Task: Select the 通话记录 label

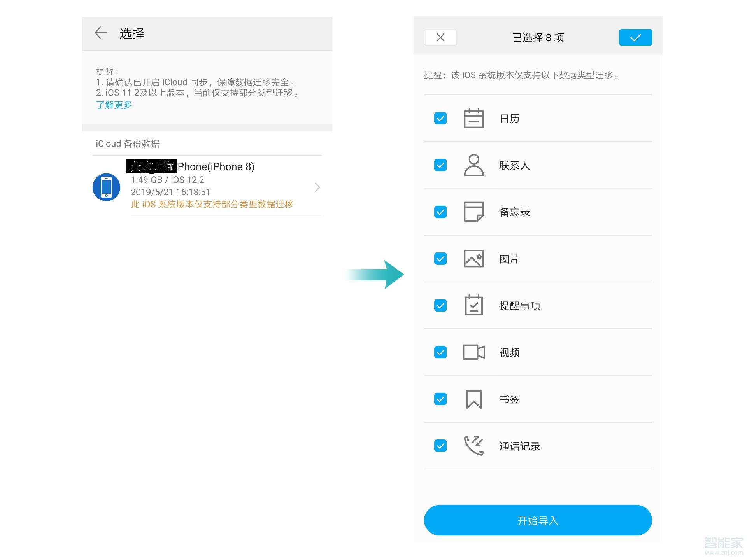Action: click(x=520, y=446)
